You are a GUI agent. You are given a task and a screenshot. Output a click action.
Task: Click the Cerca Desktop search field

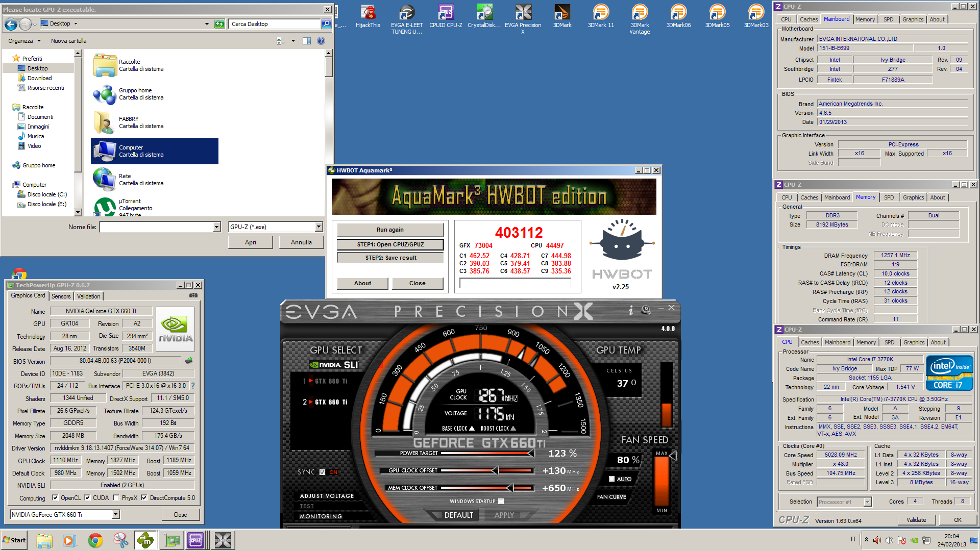point(275,24)
